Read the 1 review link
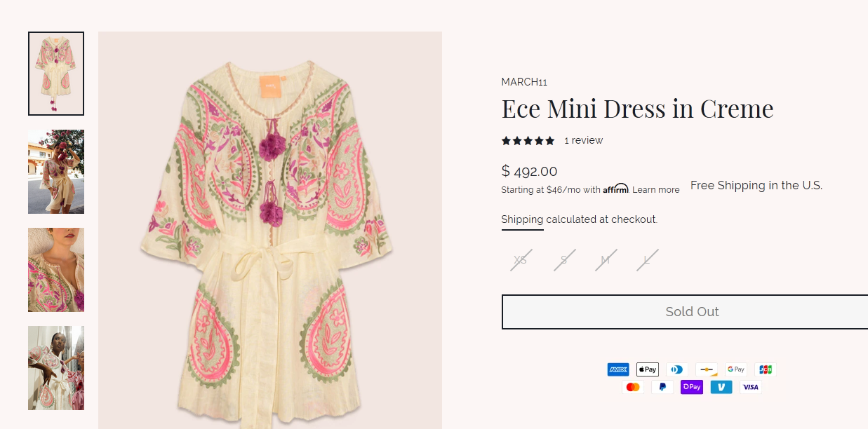This screenshot has height=429, width=868. [583, 140]
